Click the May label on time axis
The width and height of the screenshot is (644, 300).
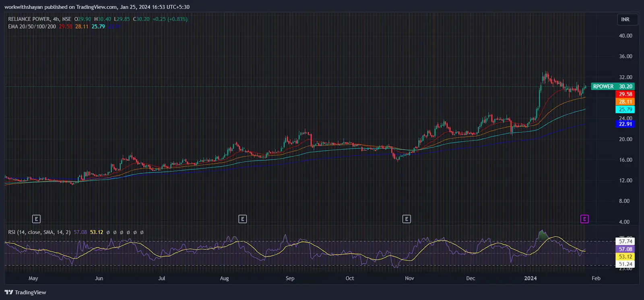[x=33, y=278]
